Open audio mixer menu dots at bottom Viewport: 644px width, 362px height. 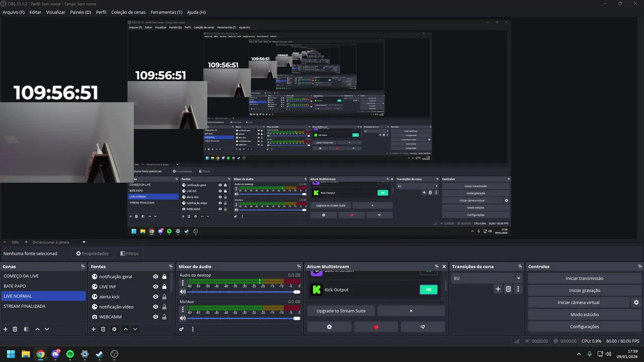point(193,329)
